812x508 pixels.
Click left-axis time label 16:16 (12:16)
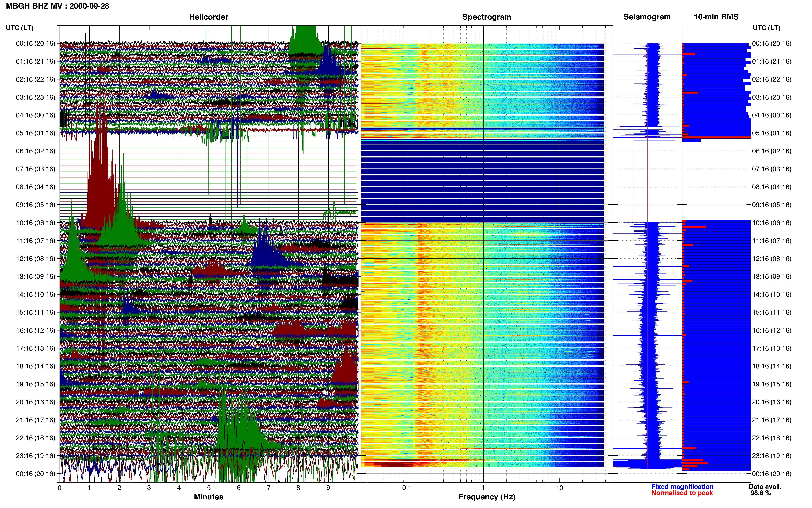[x=36, y=330]
